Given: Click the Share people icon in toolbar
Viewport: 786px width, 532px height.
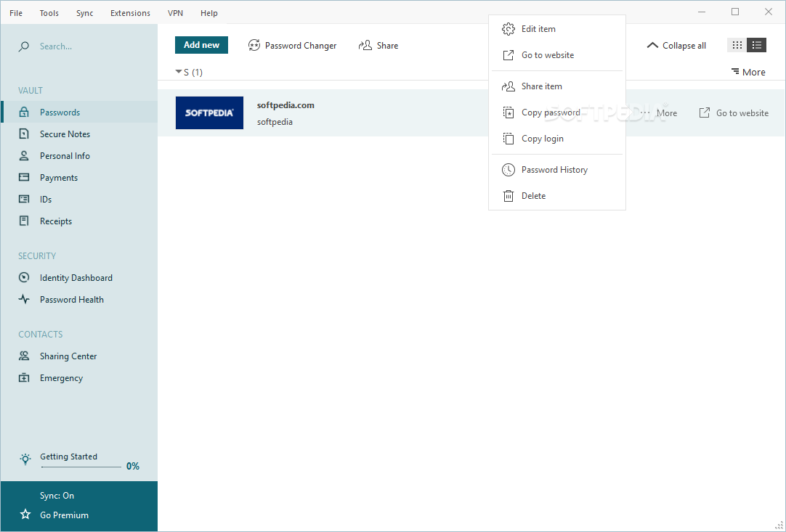Looking at the screenshot, I should pyautogui.click(x=365, y=46).
